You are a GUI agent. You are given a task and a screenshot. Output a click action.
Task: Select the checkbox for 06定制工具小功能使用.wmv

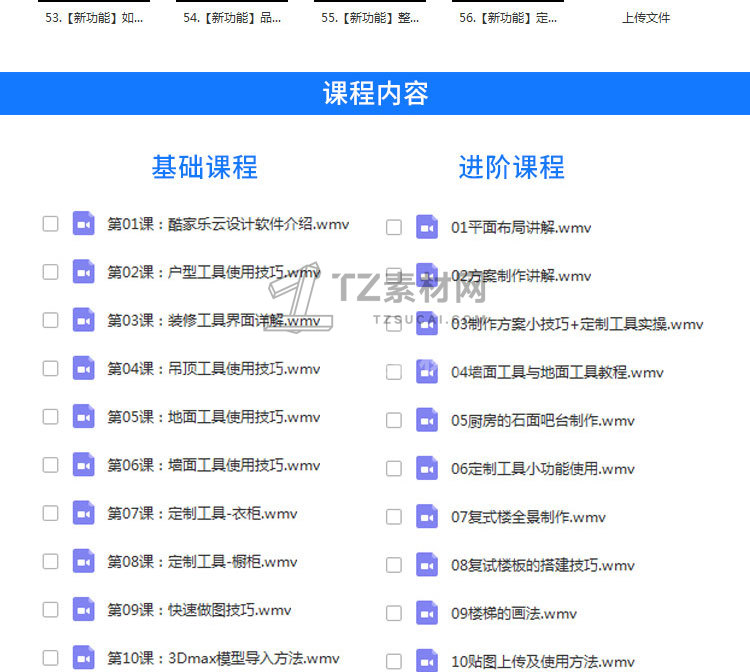click(x=394, y=468)
